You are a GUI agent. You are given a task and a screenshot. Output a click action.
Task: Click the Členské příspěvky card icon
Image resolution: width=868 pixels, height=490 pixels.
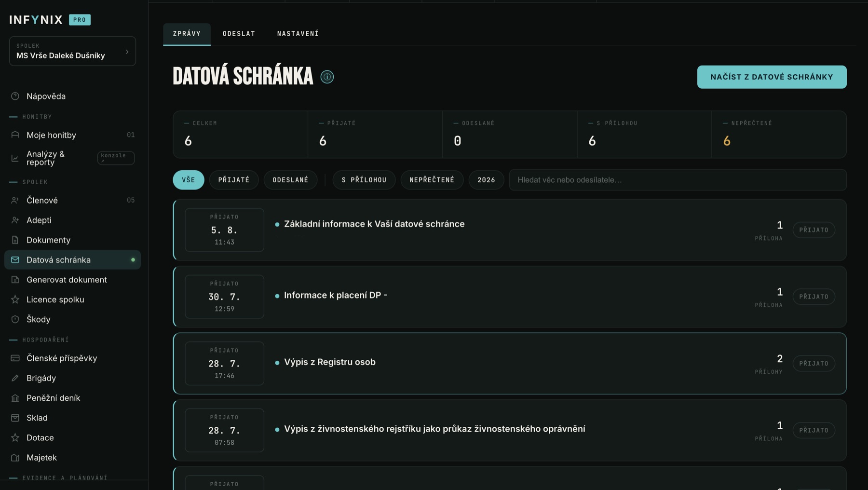[x=15, y=358]
